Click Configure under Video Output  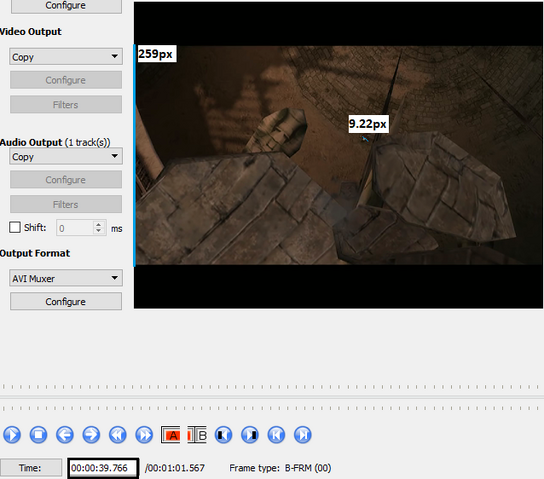(66, 80)
